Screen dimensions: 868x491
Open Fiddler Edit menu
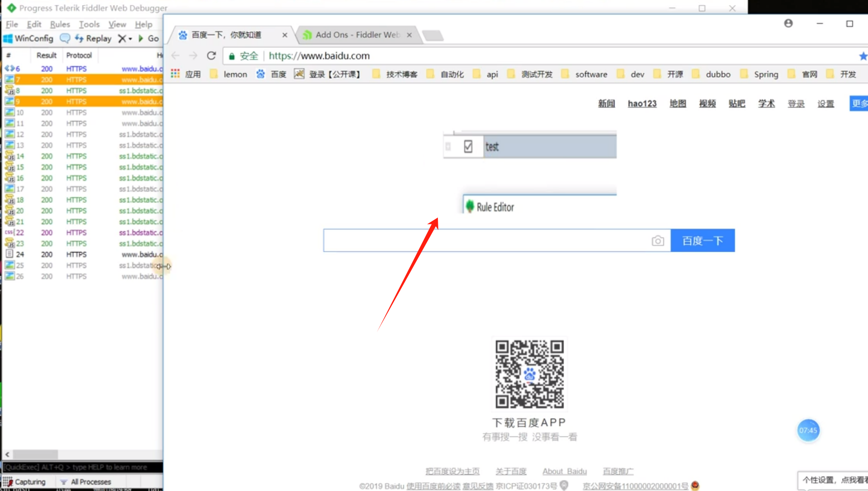[x=34, y=24]
